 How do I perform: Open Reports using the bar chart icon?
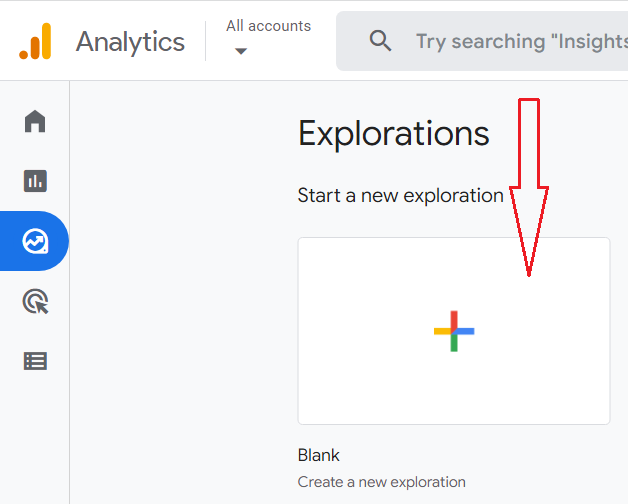(35, 181)
